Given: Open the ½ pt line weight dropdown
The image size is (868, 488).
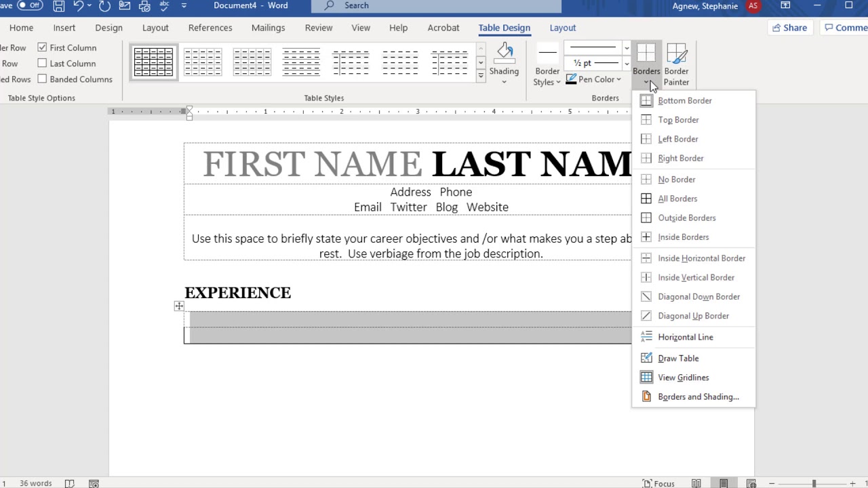Looking at the screenshot, I should click(627, 63).
